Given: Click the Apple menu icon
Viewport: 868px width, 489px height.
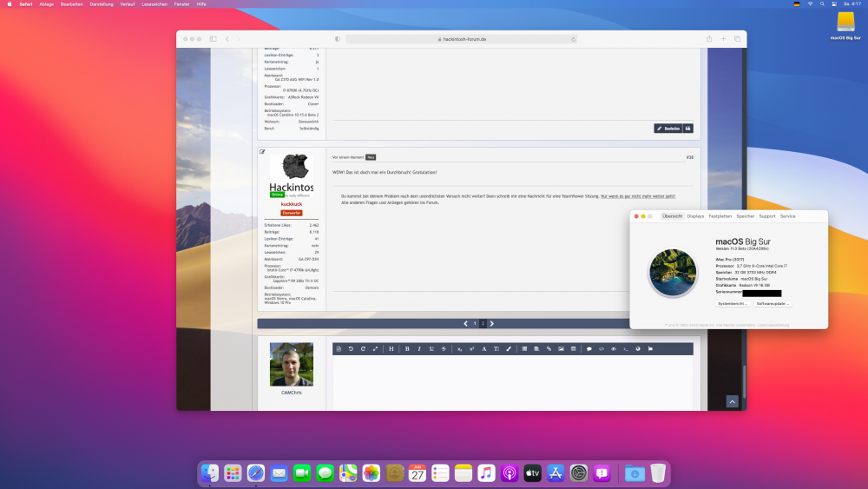Looking at the screenshot, I should click(10, 3).
